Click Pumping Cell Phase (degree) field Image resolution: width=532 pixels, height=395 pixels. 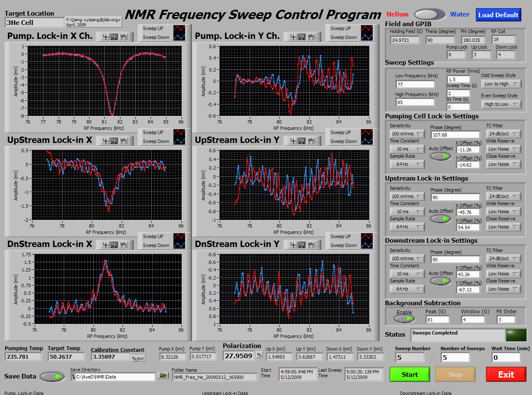coord(455,135)
